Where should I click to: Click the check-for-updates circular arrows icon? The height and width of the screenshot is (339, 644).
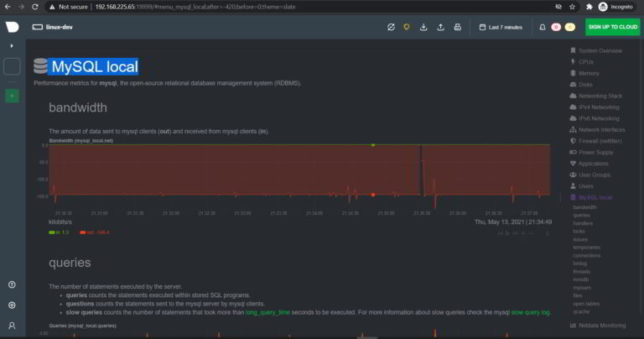(x=391, y=27)
